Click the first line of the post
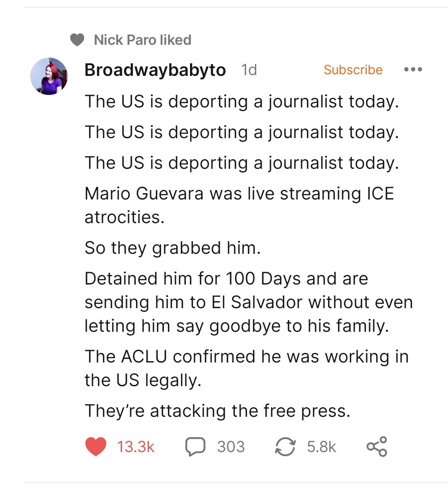This screenshot has width=448, height=489. click(x=241, y=102)
